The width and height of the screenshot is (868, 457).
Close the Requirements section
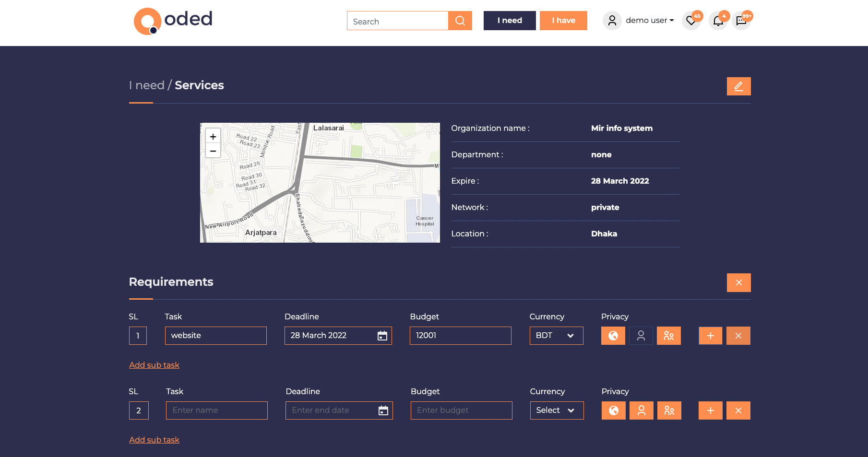(x=738, y=282)
